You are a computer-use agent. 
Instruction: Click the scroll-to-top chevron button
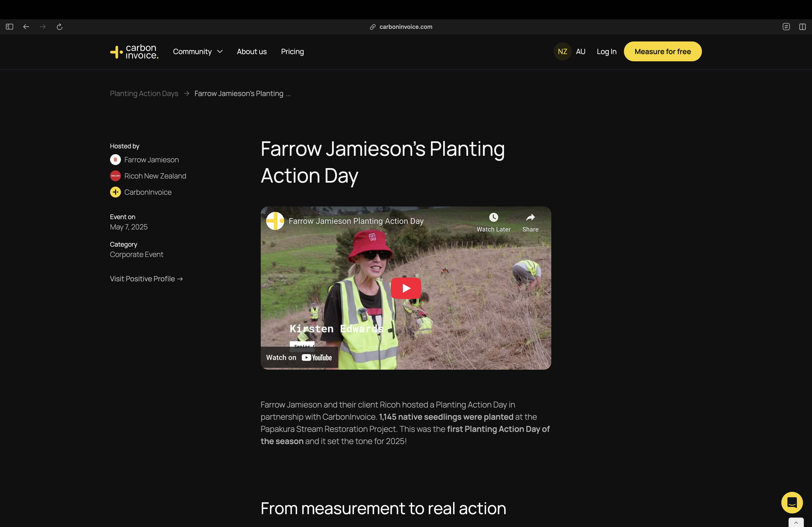[796, 522]
